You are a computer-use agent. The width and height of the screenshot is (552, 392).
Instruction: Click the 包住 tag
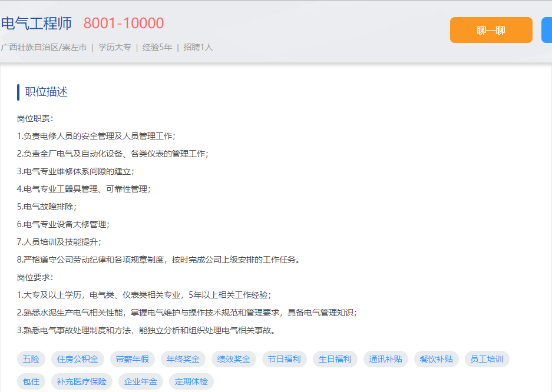pyautogui.click(x=31, y=381)
